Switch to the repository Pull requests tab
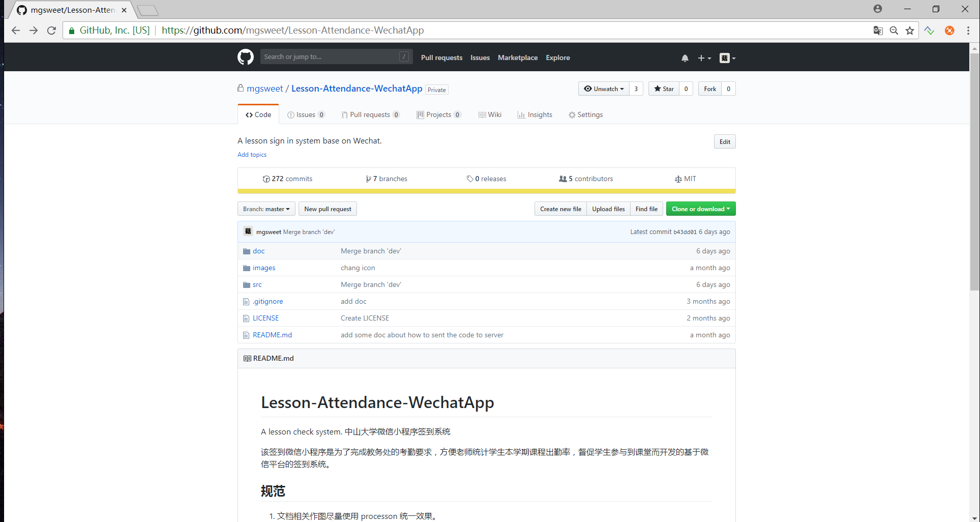980x522 pixels. [371, 114]
